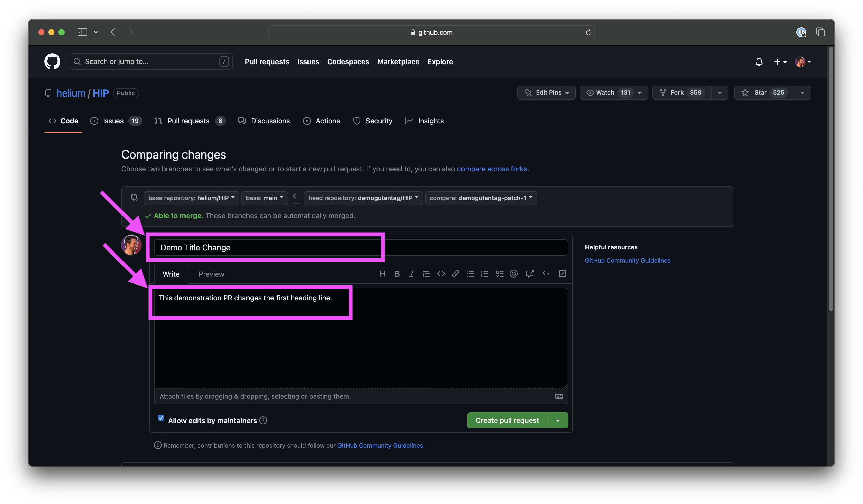Switch to the Preview tab

tap(211, 274)
